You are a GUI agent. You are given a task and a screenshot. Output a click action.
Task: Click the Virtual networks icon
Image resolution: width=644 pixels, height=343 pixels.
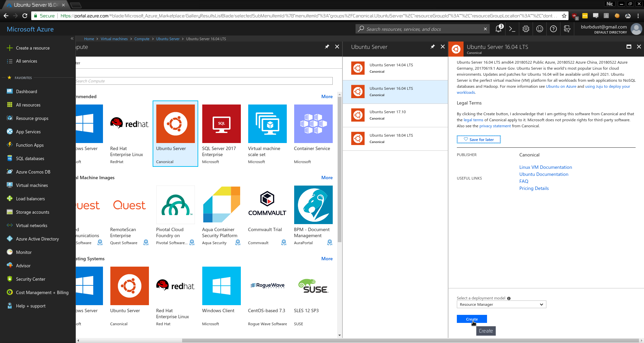[x=10, y=225]
